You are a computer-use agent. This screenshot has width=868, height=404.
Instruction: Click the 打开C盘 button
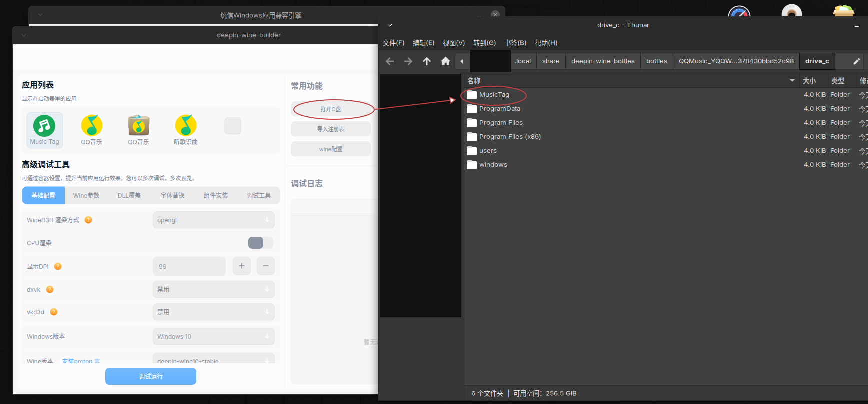[x=331, y=109]
